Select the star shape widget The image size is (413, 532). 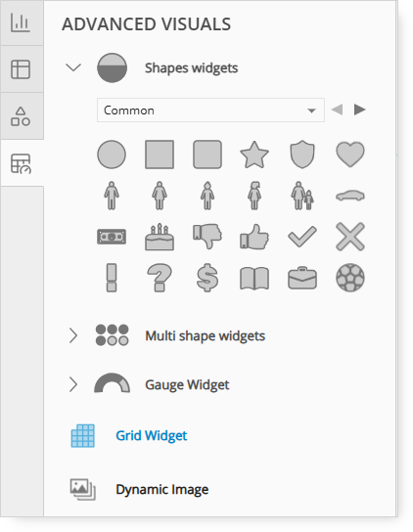pos(254,155)
